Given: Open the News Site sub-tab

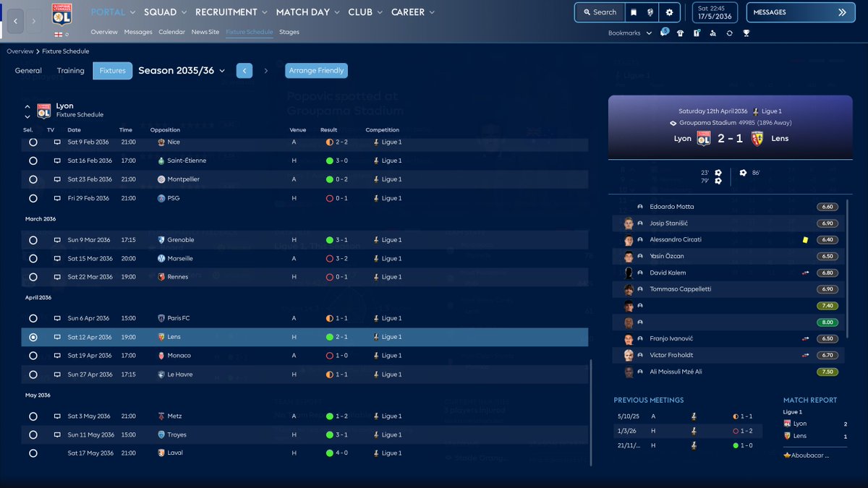Looking at the screenshot, I should point(205,32).
